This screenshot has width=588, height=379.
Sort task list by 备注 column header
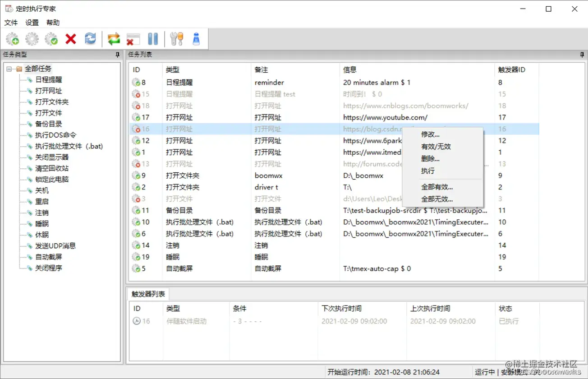295,70
